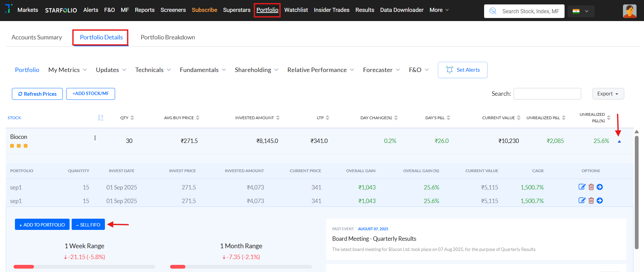Click the Sell FIFO button
This screenshot has width=644, height=272.
tap(88, 224)
